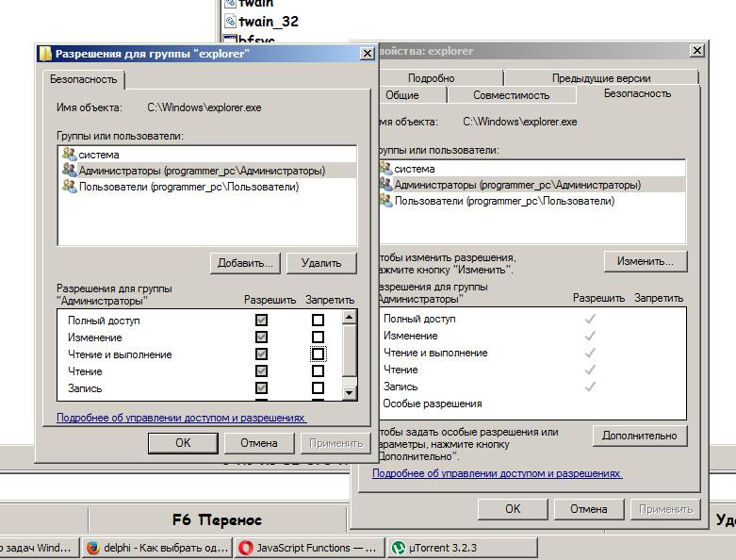Click the Добавить... button
Viewport: 736px width, 560px height.
coord(245,263)
